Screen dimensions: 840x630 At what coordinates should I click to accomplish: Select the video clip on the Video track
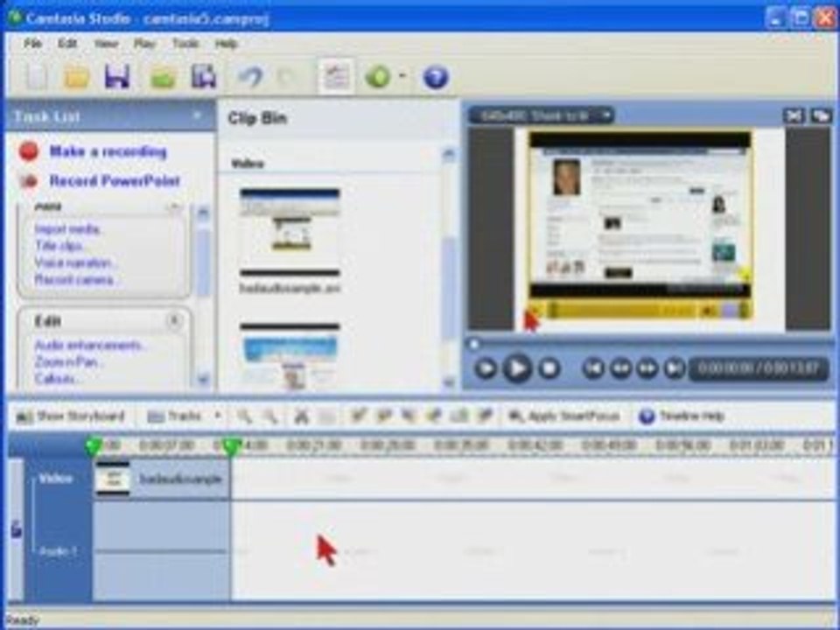162,479
